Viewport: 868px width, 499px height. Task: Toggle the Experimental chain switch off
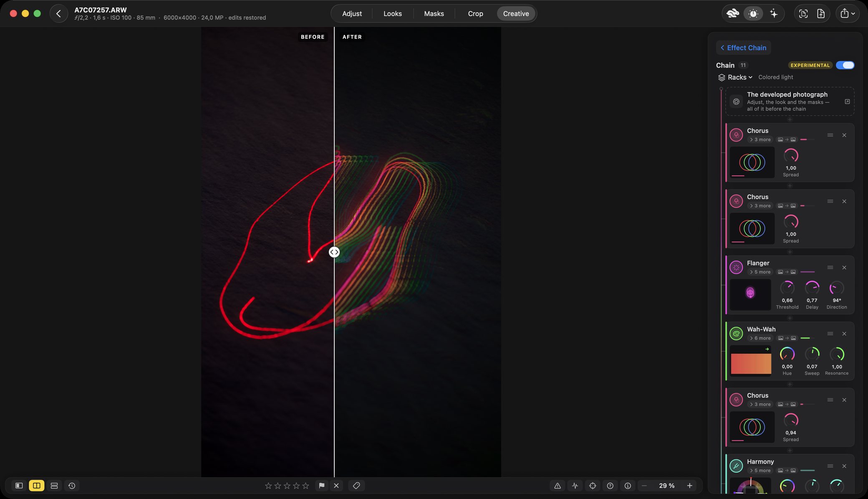pyautogui.click(x=845, y=65)
